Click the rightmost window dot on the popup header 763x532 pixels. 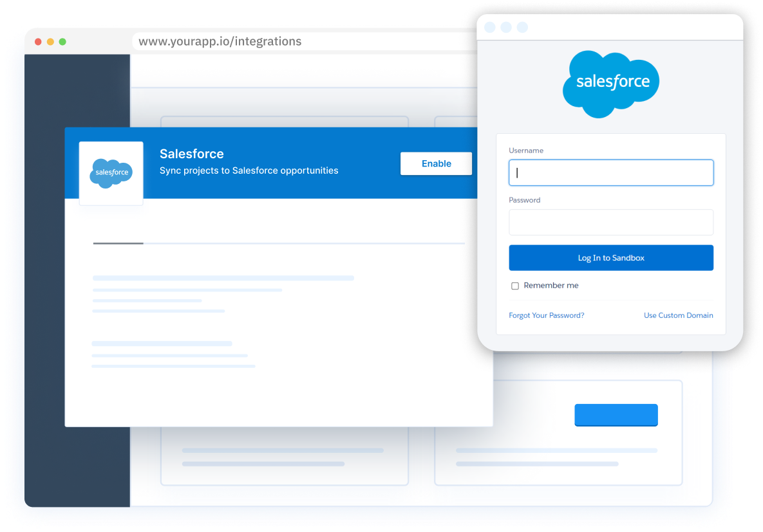click(x=522, y=27)
